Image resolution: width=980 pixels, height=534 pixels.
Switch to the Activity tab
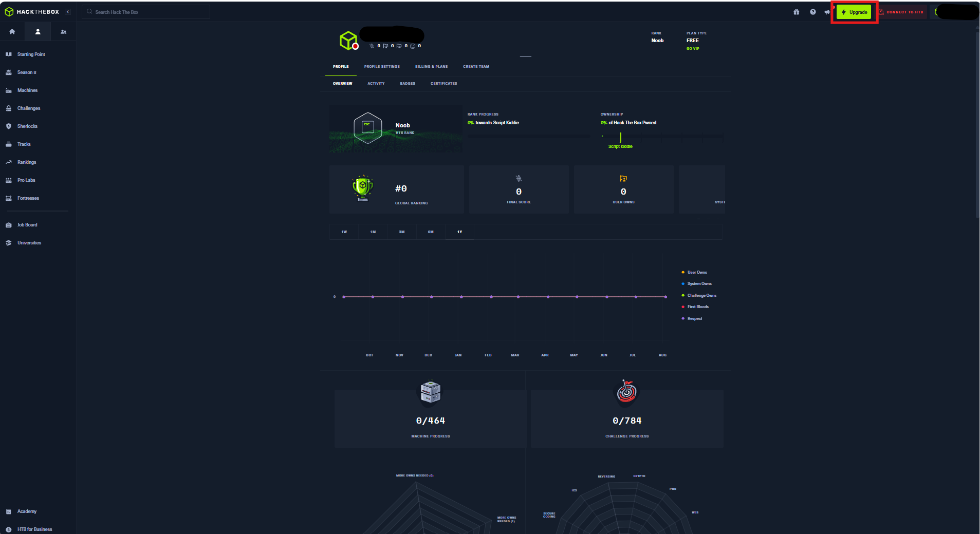[376, 83]
